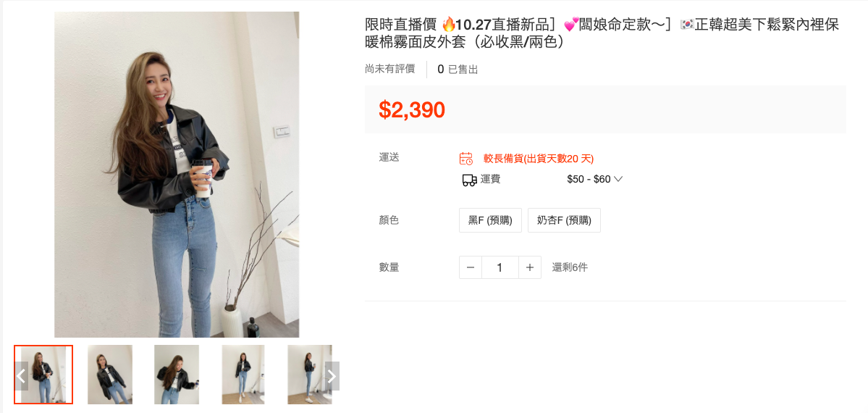Click the plus quantity button

(530, 268)
